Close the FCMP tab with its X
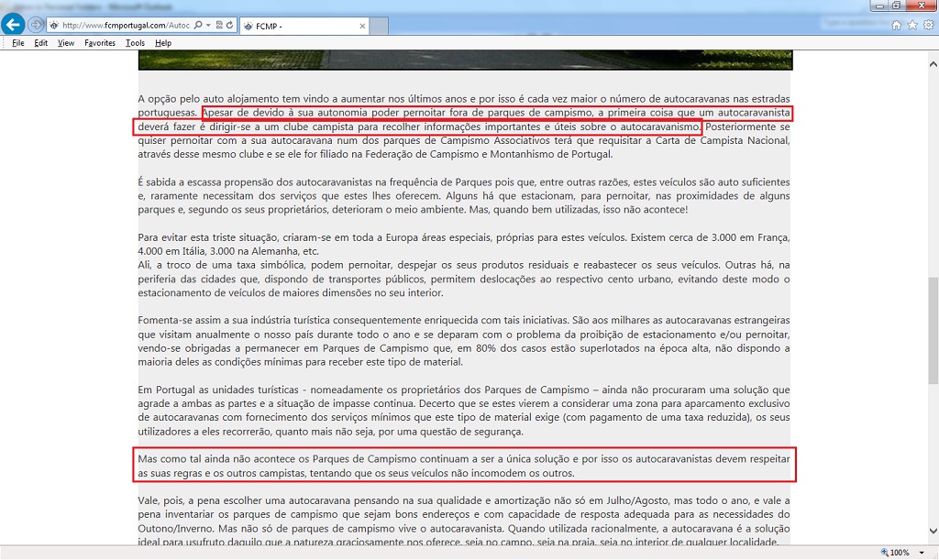Viewport: 939px width, 560px height. (361, 26)
